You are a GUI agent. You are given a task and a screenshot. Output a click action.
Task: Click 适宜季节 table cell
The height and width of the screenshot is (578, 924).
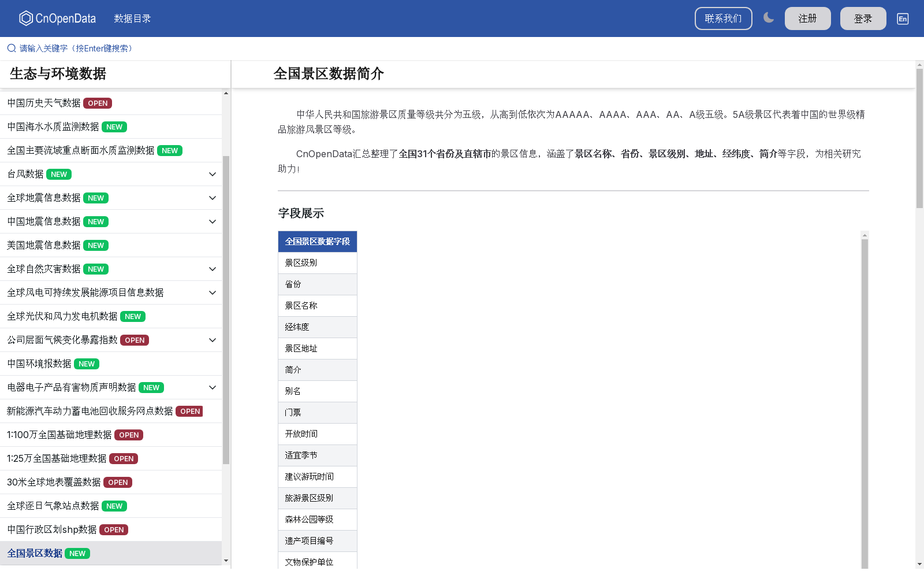point(318,455)
